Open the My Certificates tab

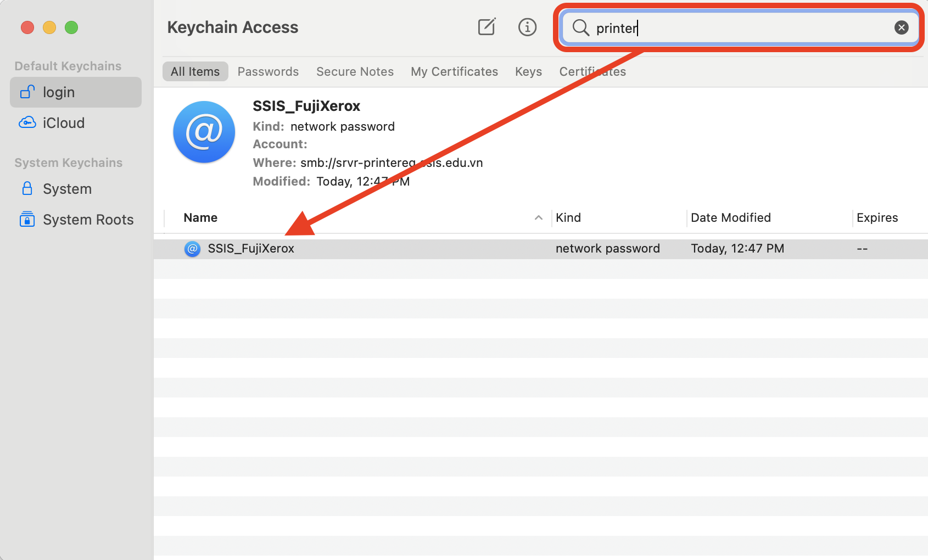(x=454, y=72)
